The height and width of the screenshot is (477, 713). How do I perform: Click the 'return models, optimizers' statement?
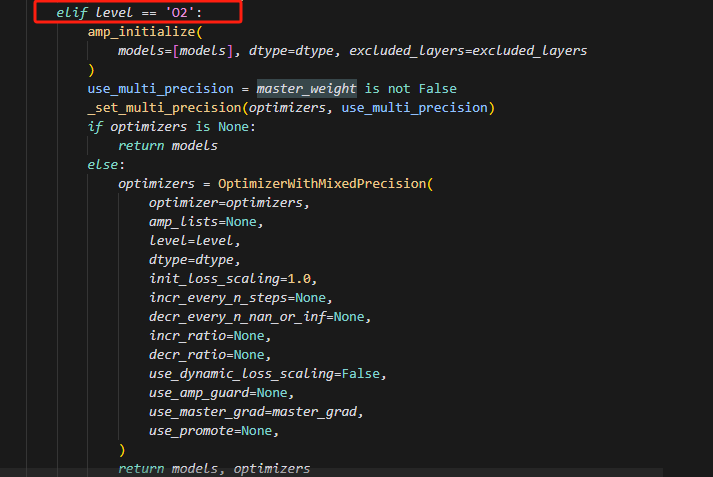[x=214, y=468]
